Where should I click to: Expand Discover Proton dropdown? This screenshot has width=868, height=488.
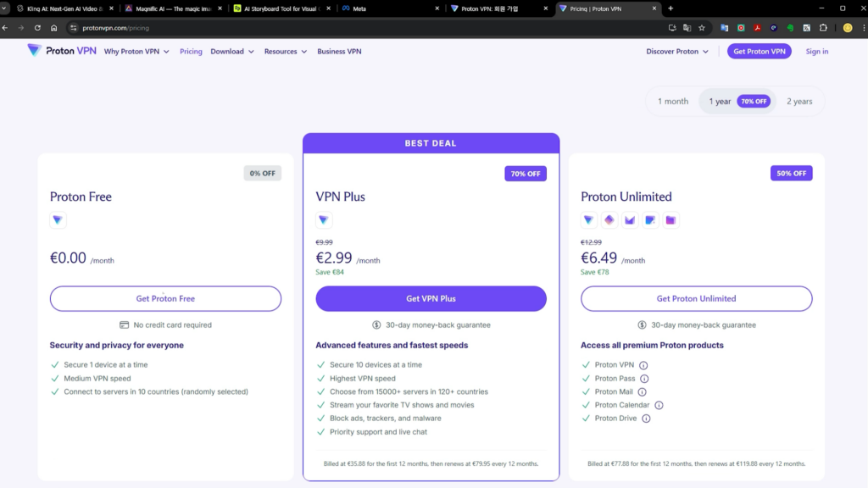point(677,52)
